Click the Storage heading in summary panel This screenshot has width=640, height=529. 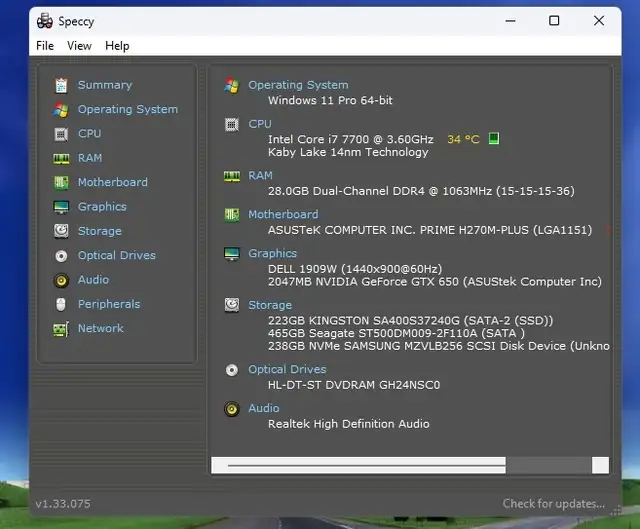[x=270, y=305]
